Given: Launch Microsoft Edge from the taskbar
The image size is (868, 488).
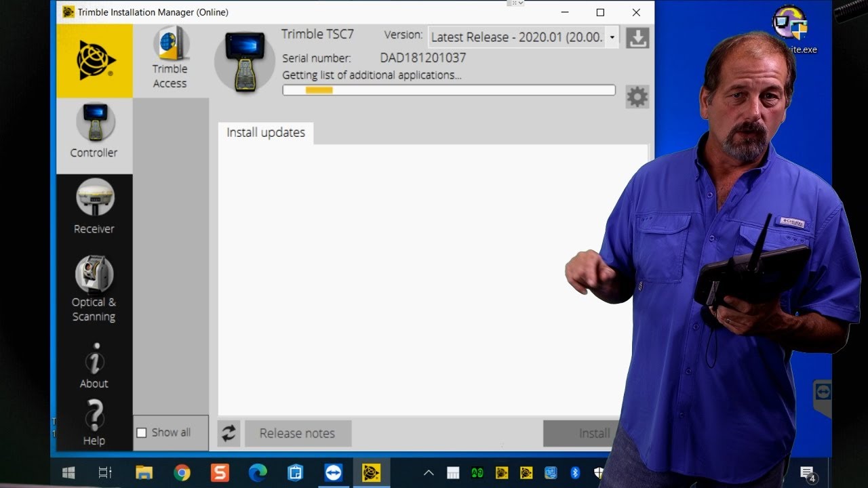Looking at the screenshot, I should point(258,473).
